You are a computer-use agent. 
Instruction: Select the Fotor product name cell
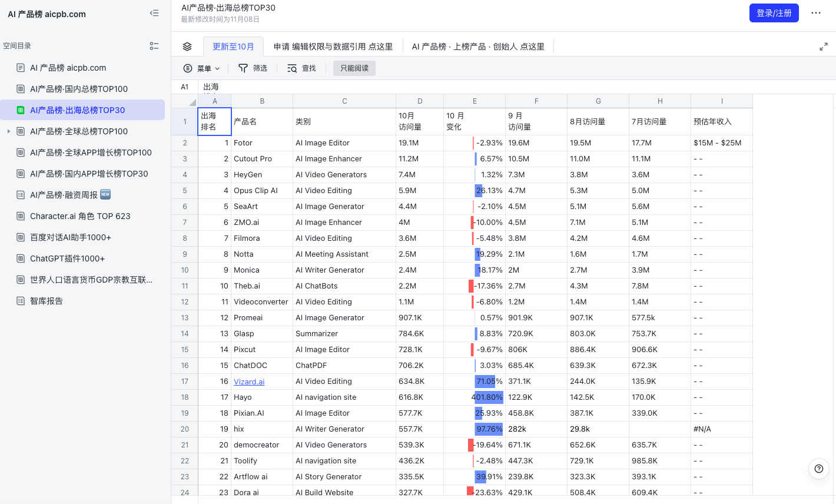[x=262, y=143]
